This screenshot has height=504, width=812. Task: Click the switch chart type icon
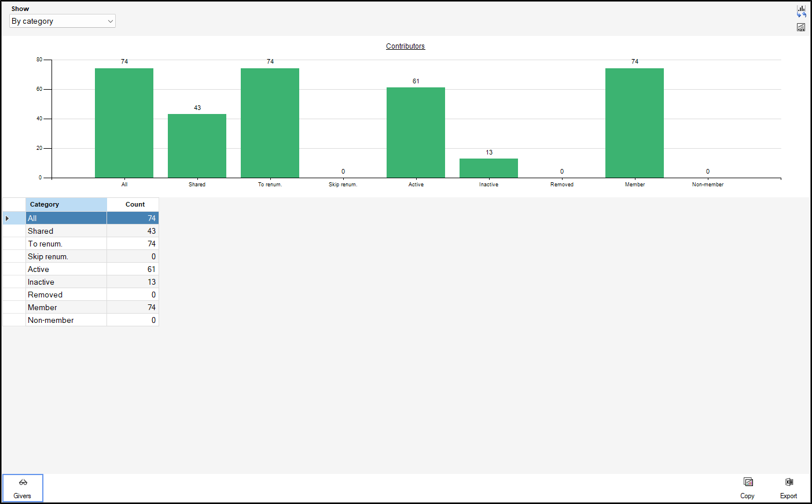(801, 11)
